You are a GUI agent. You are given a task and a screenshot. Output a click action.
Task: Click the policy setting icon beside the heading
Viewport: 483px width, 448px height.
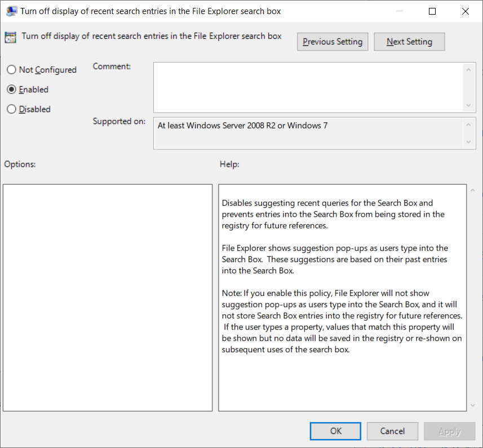pyautogui.click(x=10, y=36)
